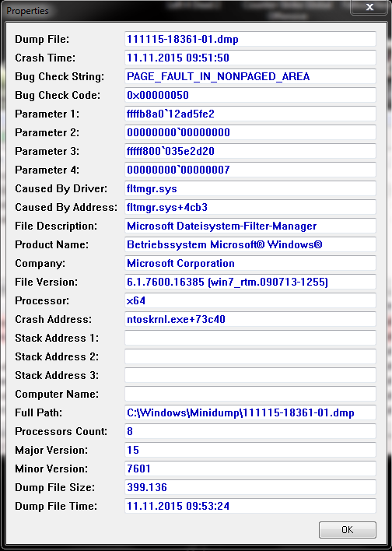The height and width of the screenshot is (551, 392).
Task: Click the Dump File field 111115-18361-01.dmp
Action: click(250, 39)
